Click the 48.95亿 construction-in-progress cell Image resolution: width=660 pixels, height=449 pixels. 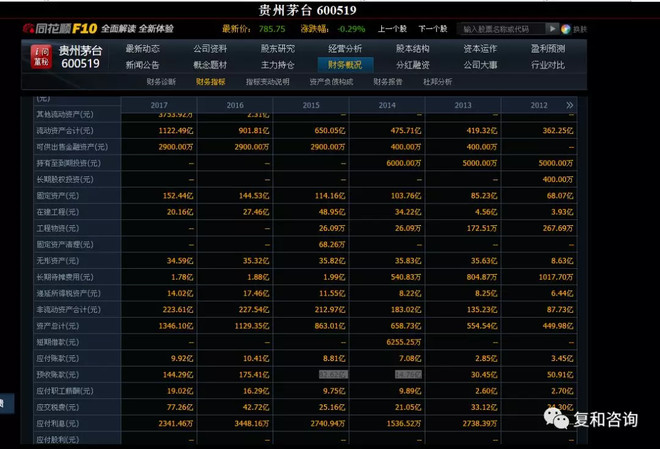(332, 212)
